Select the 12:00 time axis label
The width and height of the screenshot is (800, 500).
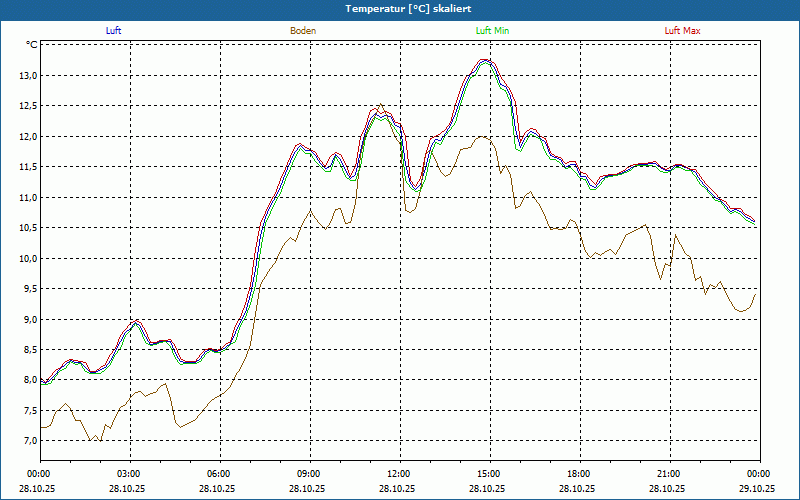399,474
